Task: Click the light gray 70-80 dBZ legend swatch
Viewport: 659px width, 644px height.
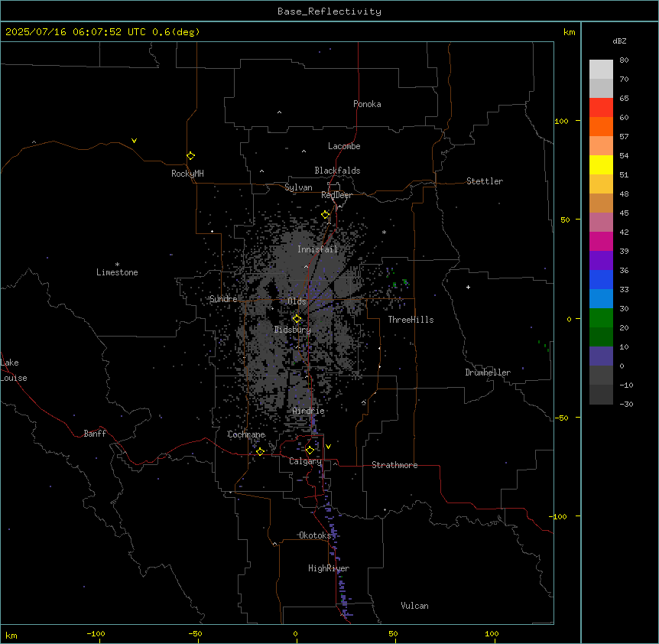Action: tap(601, 70)
